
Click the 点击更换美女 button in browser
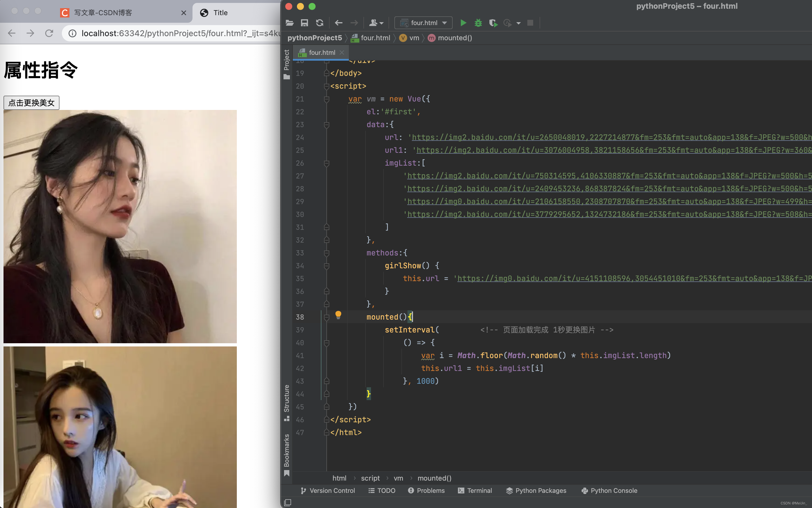[31, 102]
